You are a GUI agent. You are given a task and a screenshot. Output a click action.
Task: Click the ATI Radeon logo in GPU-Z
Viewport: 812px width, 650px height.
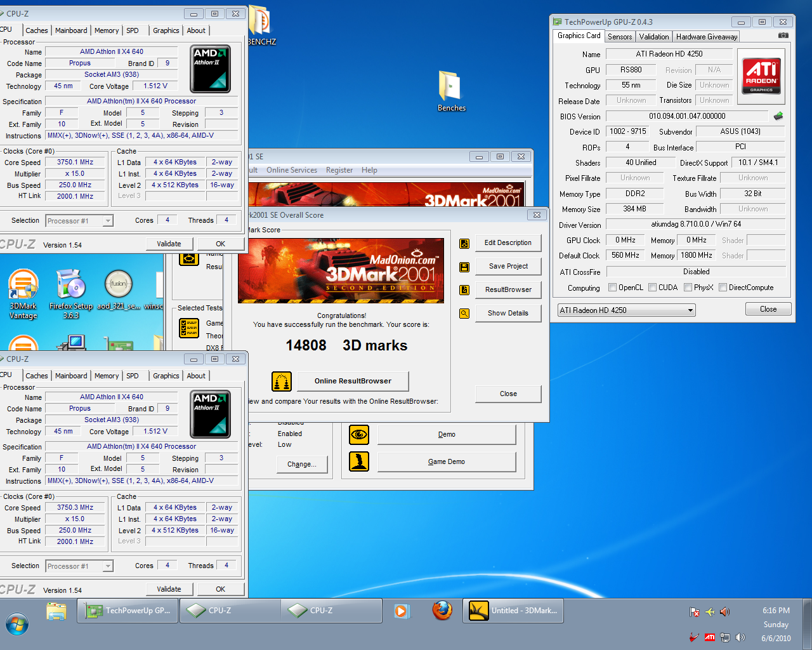[x=761, y=76]
